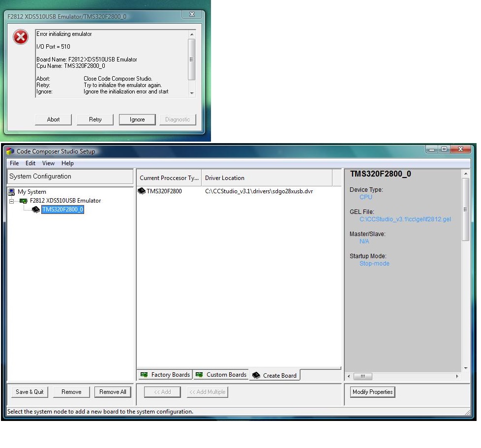Image resolution: width=481 pixels, height=448 pixels.
Task: Select TMS320F2800_0 tree node
Action: pos(62,209)
